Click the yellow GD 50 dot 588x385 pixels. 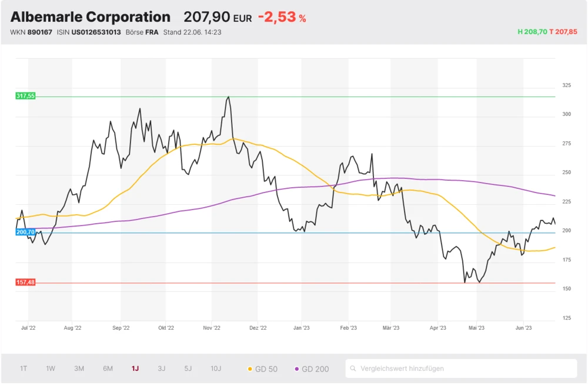coord(250,369)
